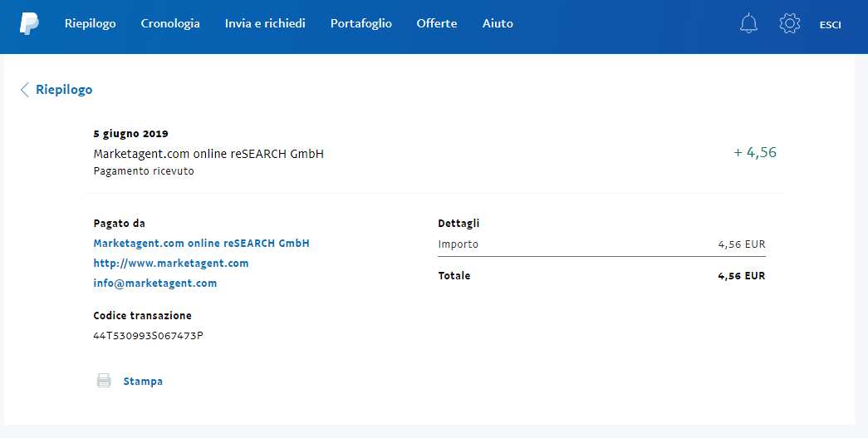868x439 pixels.
Task: Open the Marketagent.com online reSEARCH GmbH payer link
Action: [x=202, y=244]
